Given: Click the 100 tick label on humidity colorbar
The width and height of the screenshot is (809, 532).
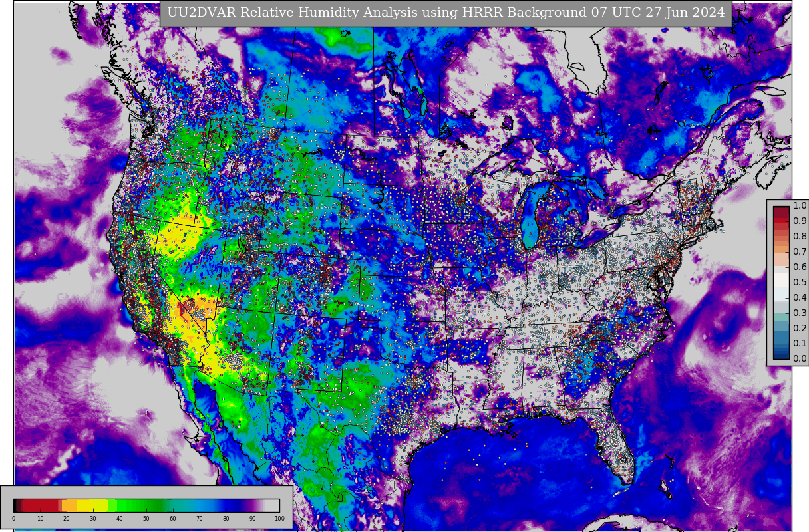Looking at the screenshot, I should coord(279,519).
